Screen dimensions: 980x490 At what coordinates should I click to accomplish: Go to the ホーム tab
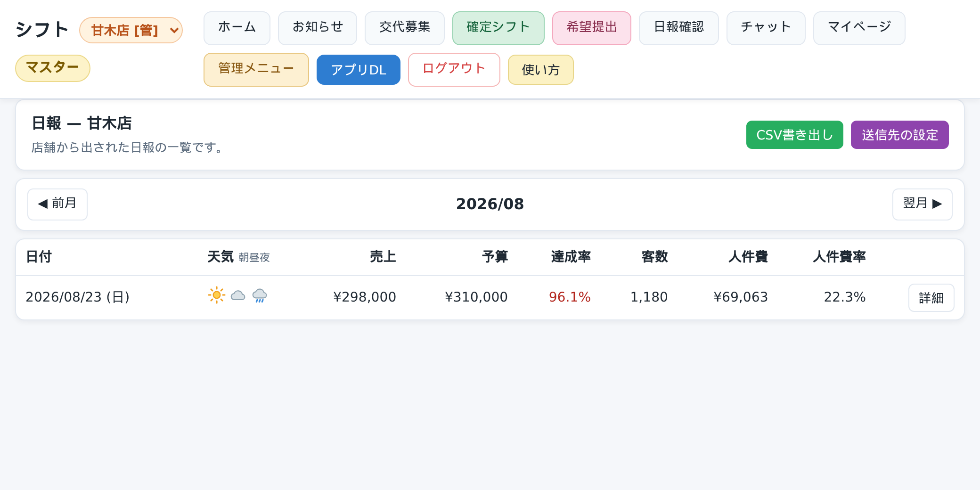click(237, 28)
